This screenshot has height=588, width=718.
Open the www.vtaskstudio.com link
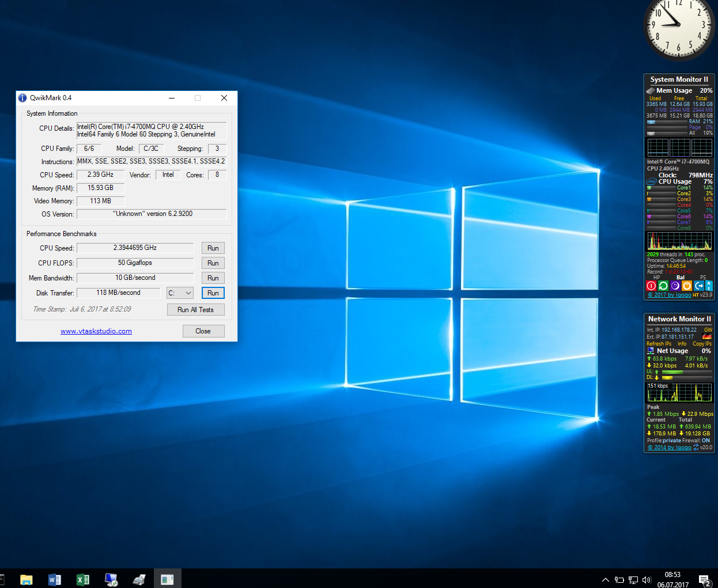[96, 331]
